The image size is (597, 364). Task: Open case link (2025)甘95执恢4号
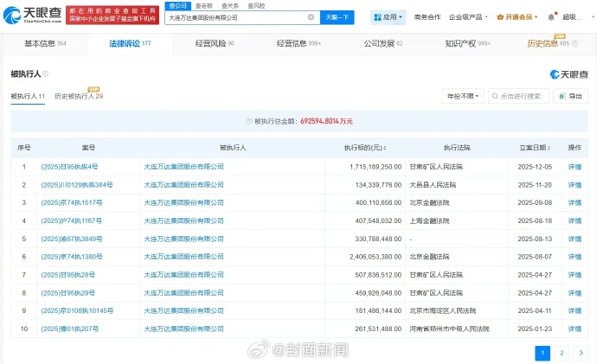[68, 166]
